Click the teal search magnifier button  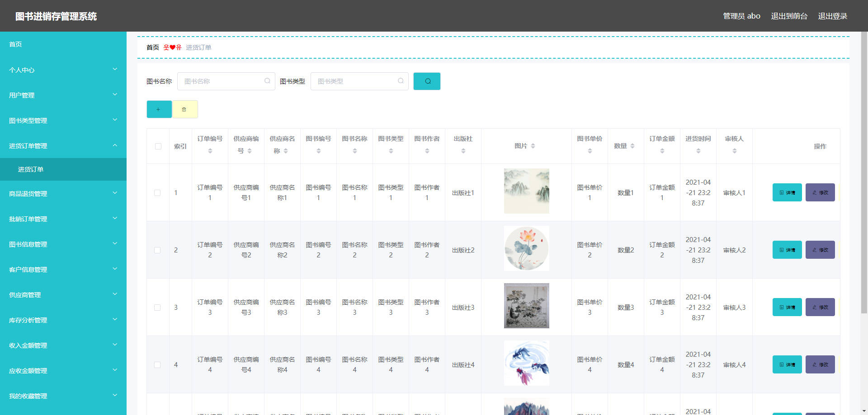[427, 81]
